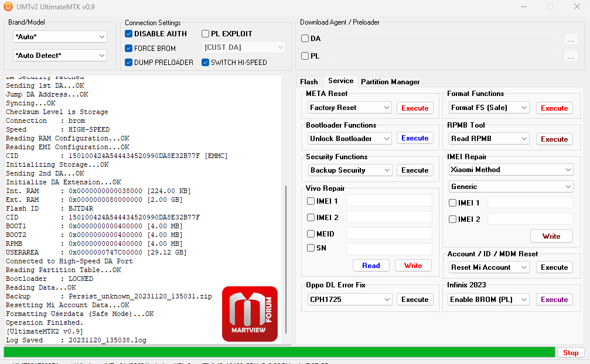Execute the Format Functions action
Screen dimensions: 590x364
[x=554, y=108]
